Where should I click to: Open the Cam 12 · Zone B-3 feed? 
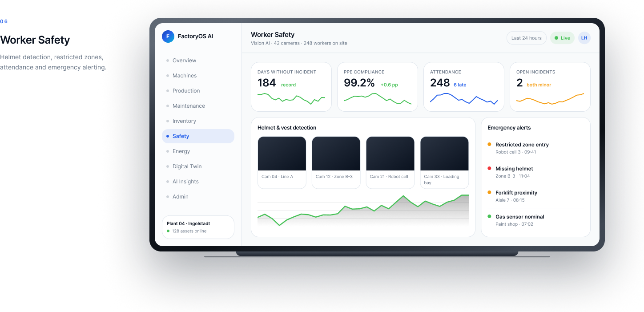[336, 162]
